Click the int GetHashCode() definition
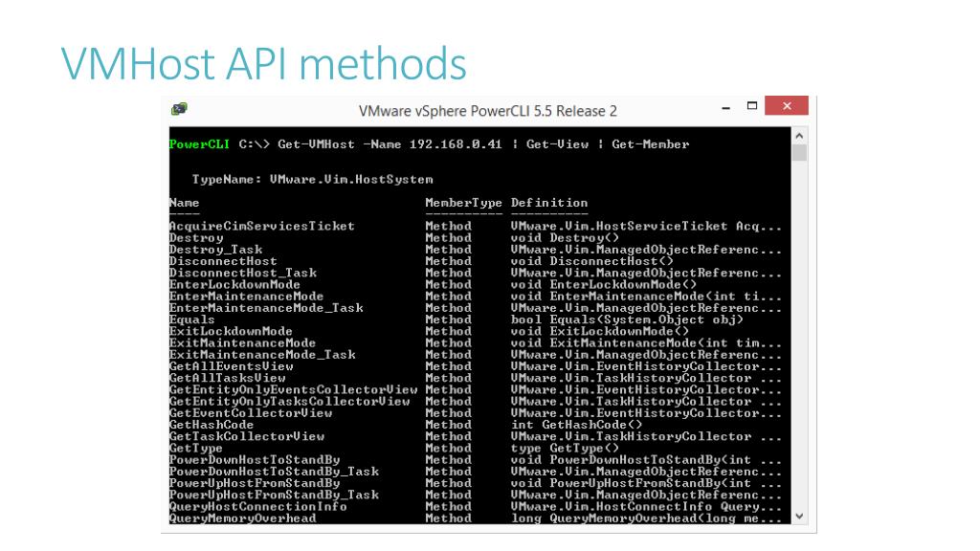 pyautogui.click(x=576, y=425)
